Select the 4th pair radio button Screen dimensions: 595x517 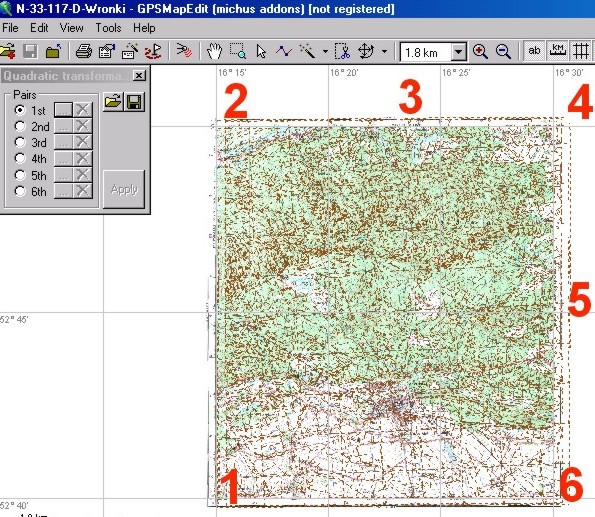click(20, 158)
